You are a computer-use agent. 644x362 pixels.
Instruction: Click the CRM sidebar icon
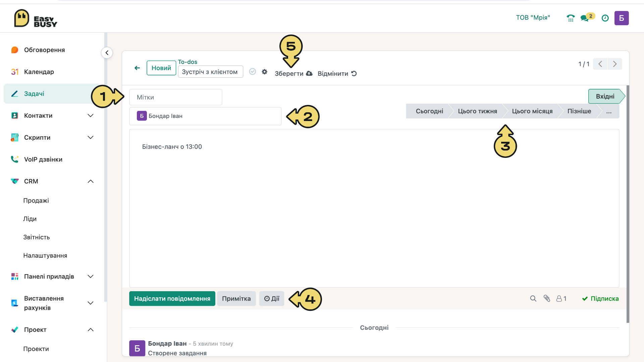[14, 181]
